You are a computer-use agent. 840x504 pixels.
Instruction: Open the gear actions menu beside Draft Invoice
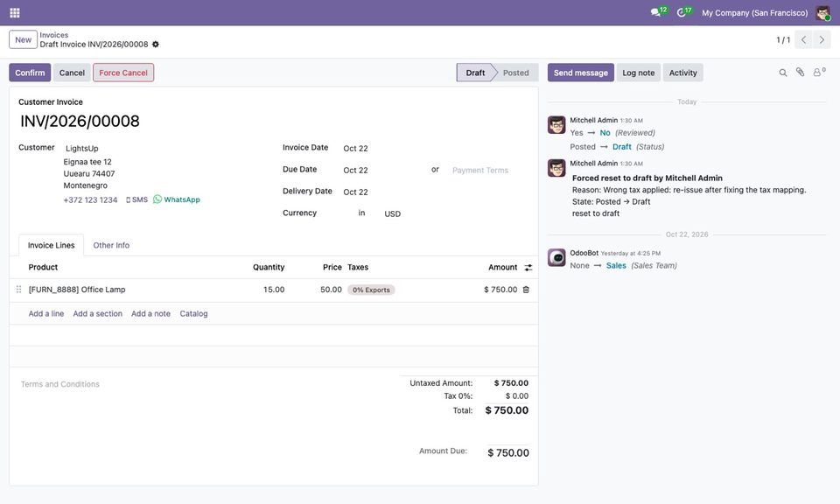pos(156,45)
